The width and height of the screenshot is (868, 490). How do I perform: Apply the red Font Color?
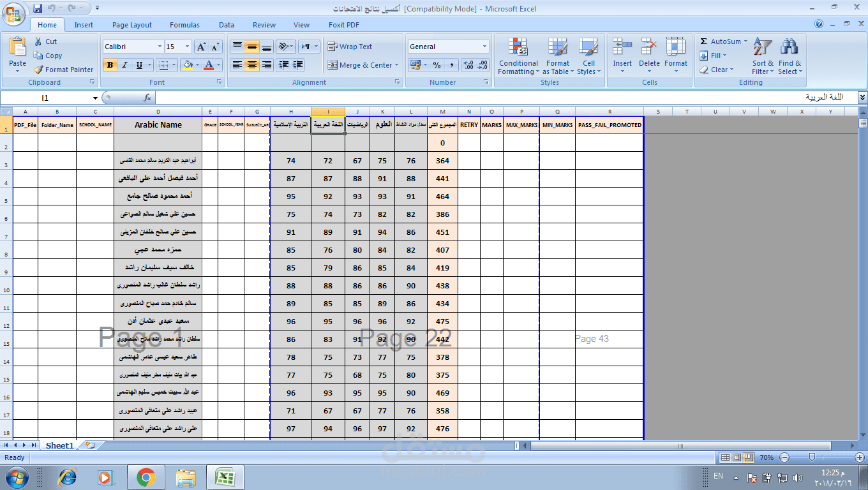[208, 65]
